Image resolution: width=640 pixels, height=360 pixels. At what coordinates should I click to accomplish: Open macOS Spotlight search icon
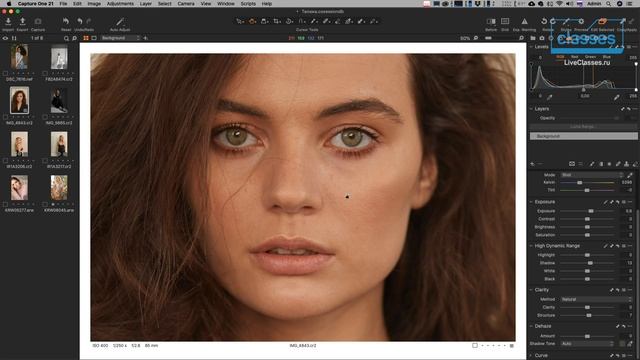pos(609,4)
